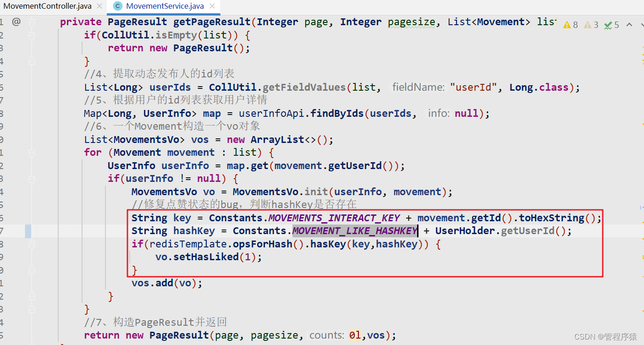Click the "userId" string literal
The width and height of the screenshot is (644, 345).
coord(473,87)
